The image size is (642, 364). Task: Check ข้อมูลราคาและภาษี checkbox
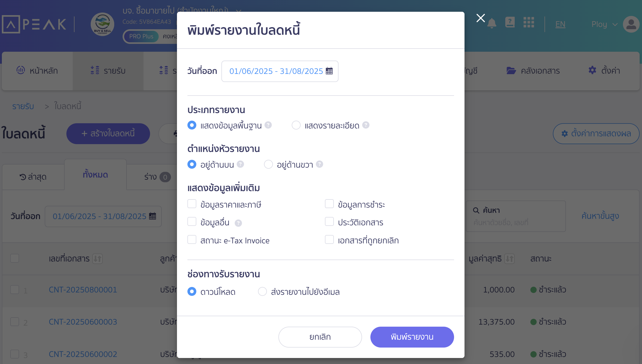pos(192,204)
